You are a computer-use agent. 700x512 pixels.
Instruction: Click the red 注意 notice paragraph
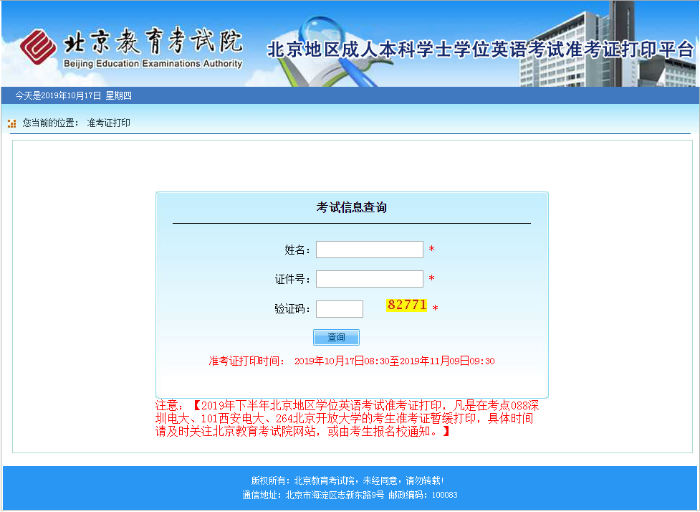coord(347,418)
